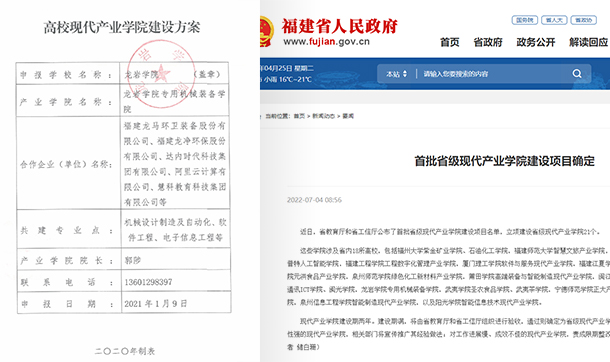Click the publish timestamp 2022-07-04 08:56

click(314, 200)
